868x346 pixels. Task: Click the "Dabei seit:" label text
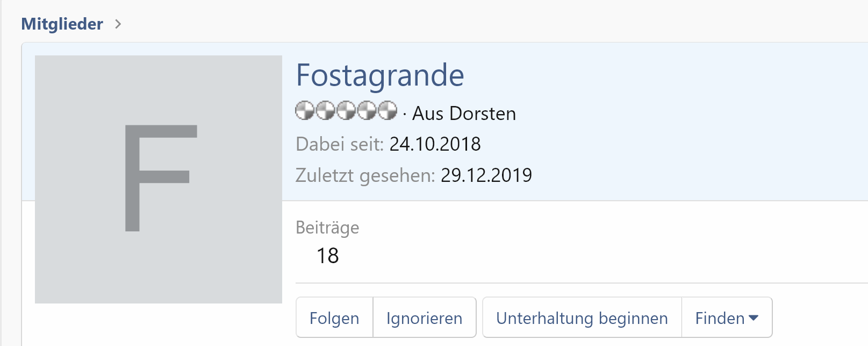coord(340,144)
